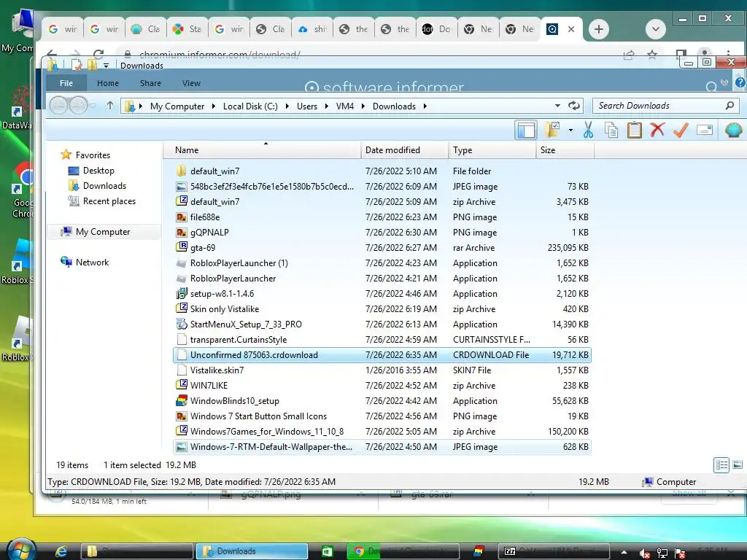Select Windows 7 Start Button Small Icons file
The image size is (747, 560).
(x=382, y=416)
